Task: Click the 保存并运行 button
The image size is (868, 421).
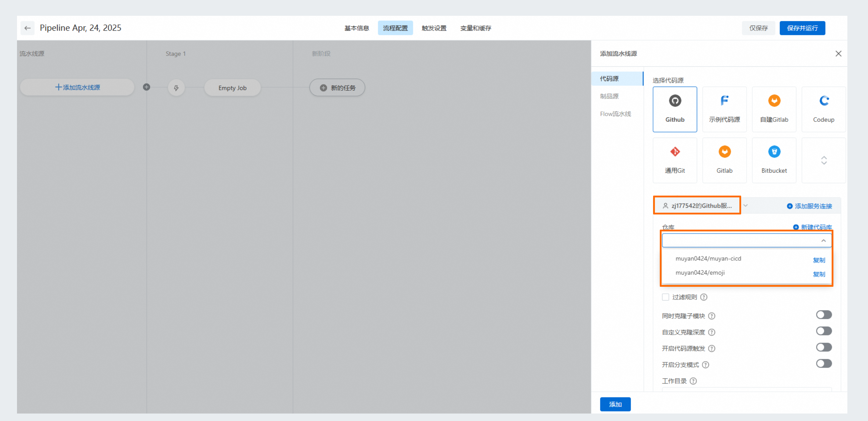Action: (802, 28)
